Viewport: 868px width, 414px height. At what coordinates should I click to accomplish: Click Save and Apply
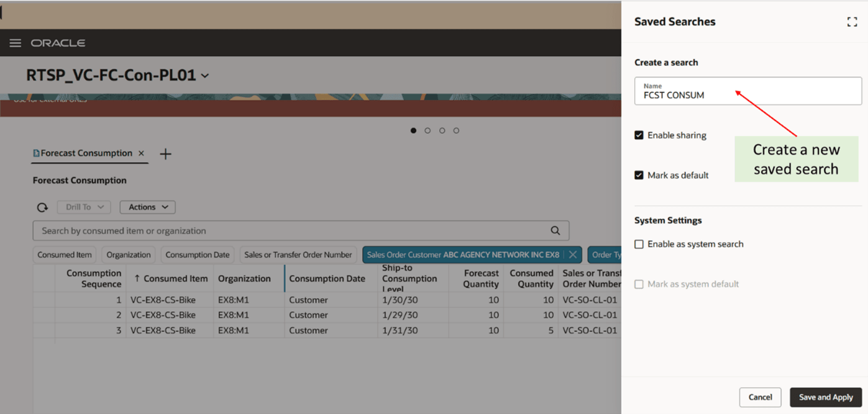(826, 397)
